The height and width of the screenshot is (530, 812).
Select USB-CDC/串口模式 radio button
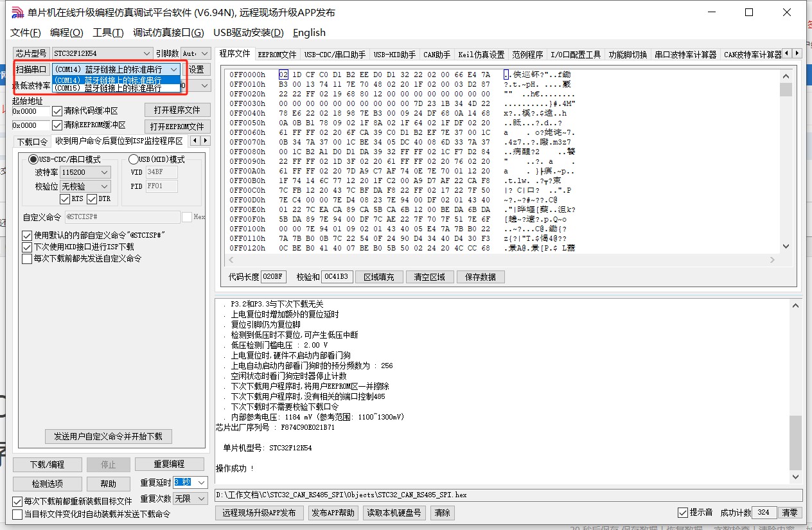[33, 159]
